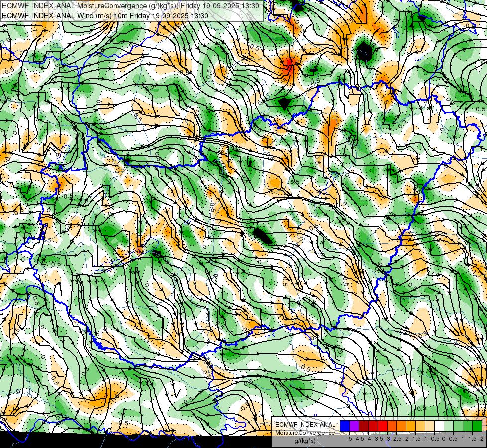Pick the bright red swatch left of -3
Viewport: 487px width, 448px height.
click(x=383, y=426)
